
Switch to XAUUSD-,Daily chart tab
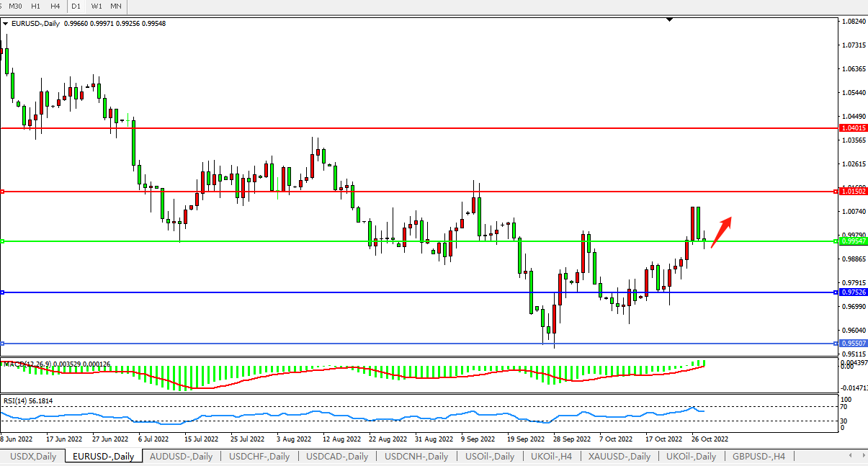(619, 456)
